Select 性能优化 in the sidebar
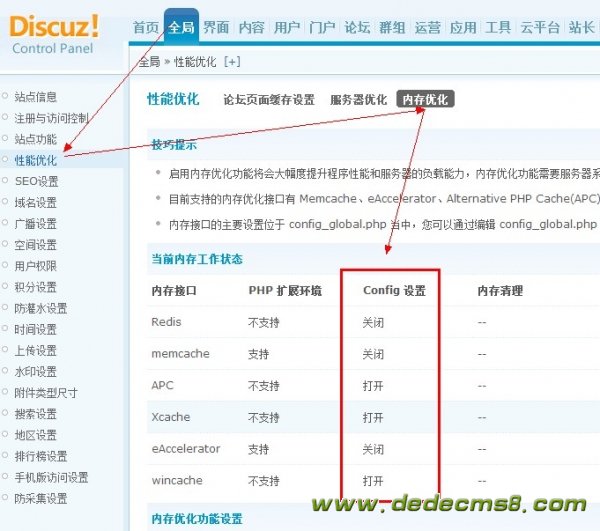 (35, 160)
